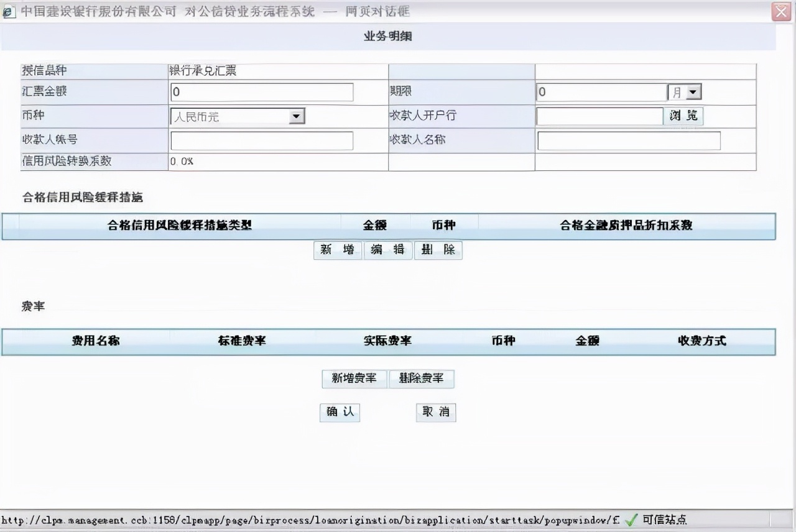Click the 授信品种 label
Viewport: 796px width, 532px height.
(44, 71)
